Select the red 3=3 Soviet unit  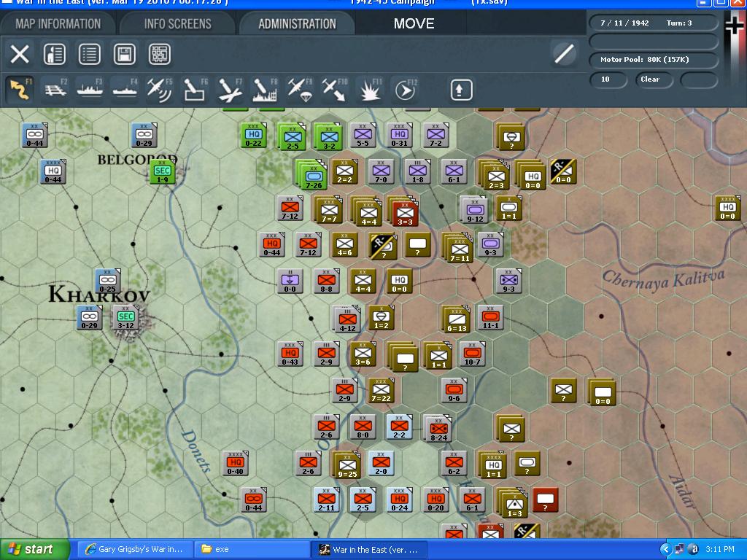click(x=405, y=213)
